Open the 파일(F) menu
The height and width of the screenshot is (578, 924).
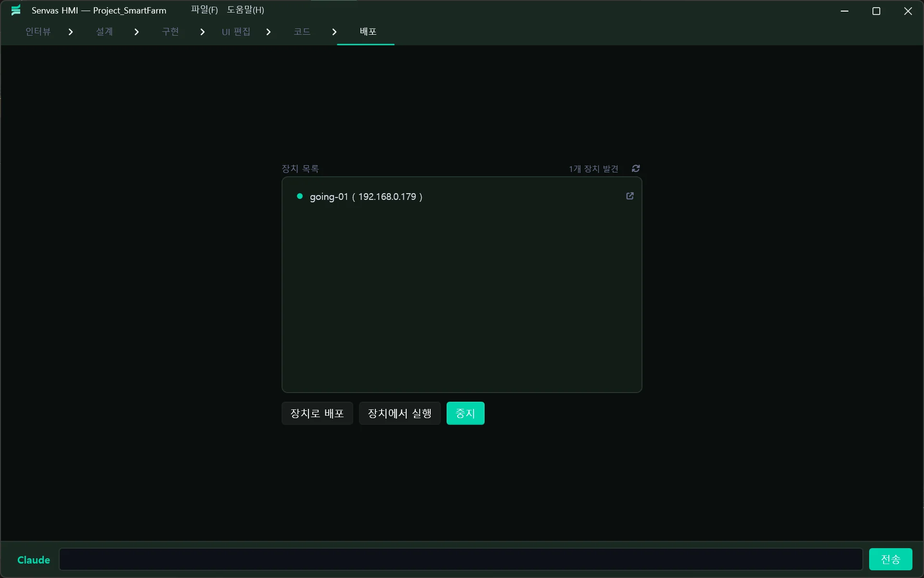pyautogui.click(x=204, y=10)
